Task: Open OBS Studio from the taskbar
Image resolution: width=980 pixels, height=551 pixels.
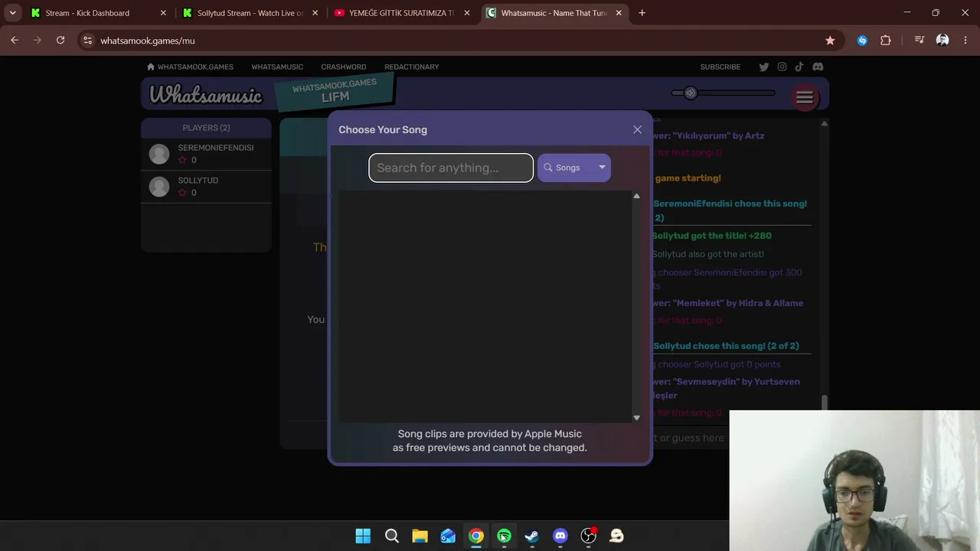Action: [588, 536]
